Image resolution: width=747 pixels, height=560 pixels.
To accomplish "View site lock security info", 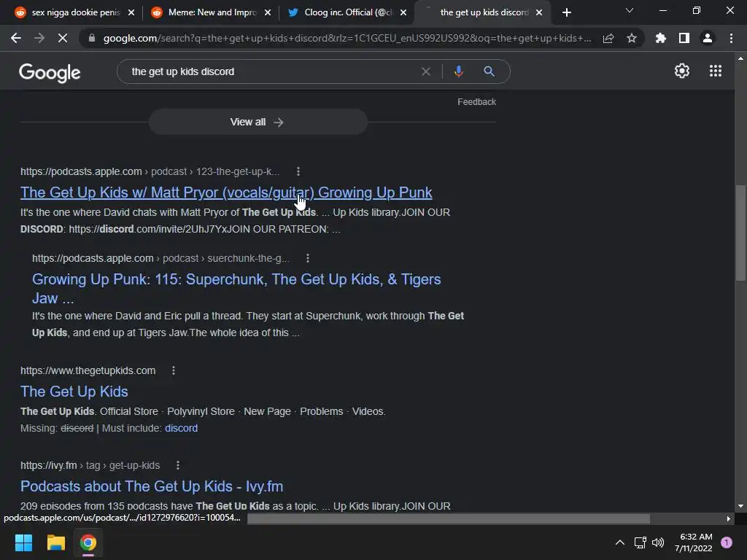I will [92, 38].
